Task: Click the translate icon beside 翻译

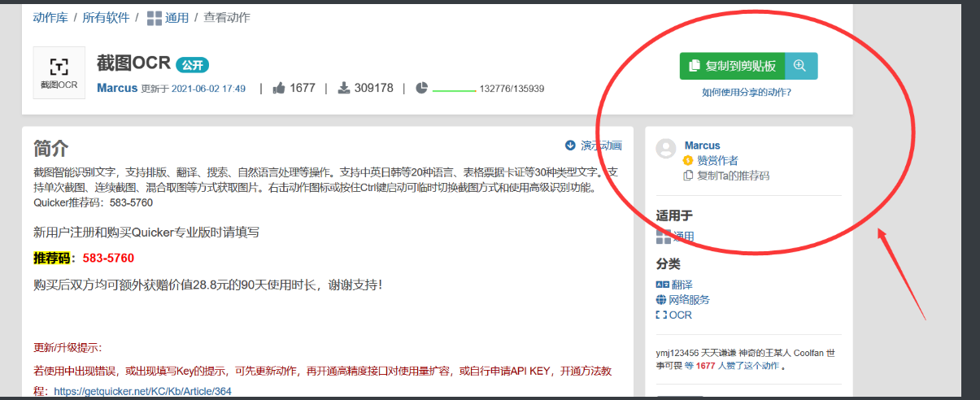Action: (x=662, y=285)
